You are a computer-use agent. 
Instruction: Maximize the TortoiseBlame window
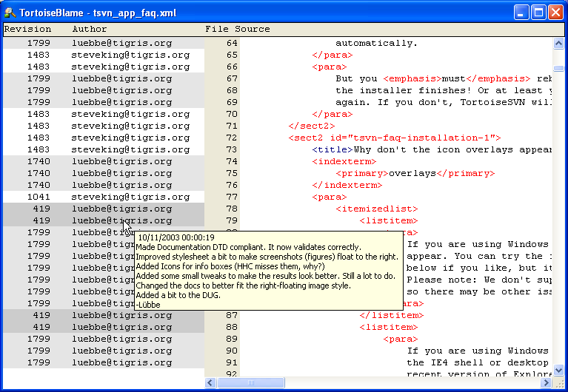pyautogui.click(x=538, y=12)
